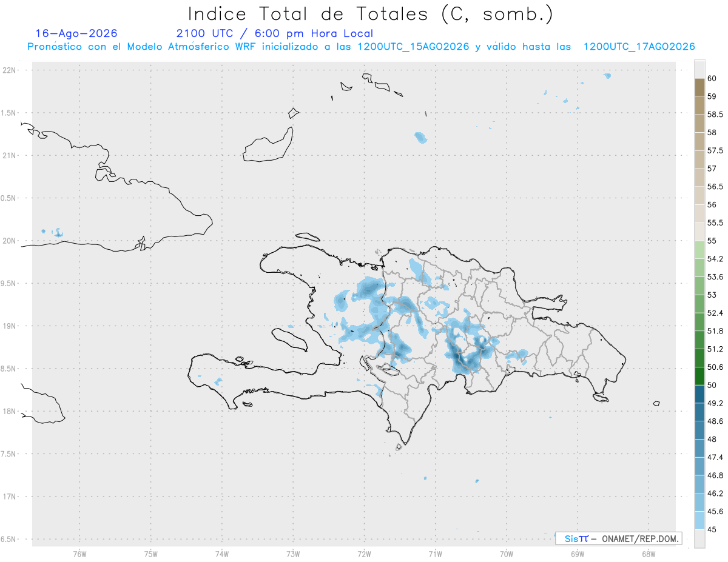Pick the brown color band between 59 and 60
The image size is (728, 562).
(699, 87)
